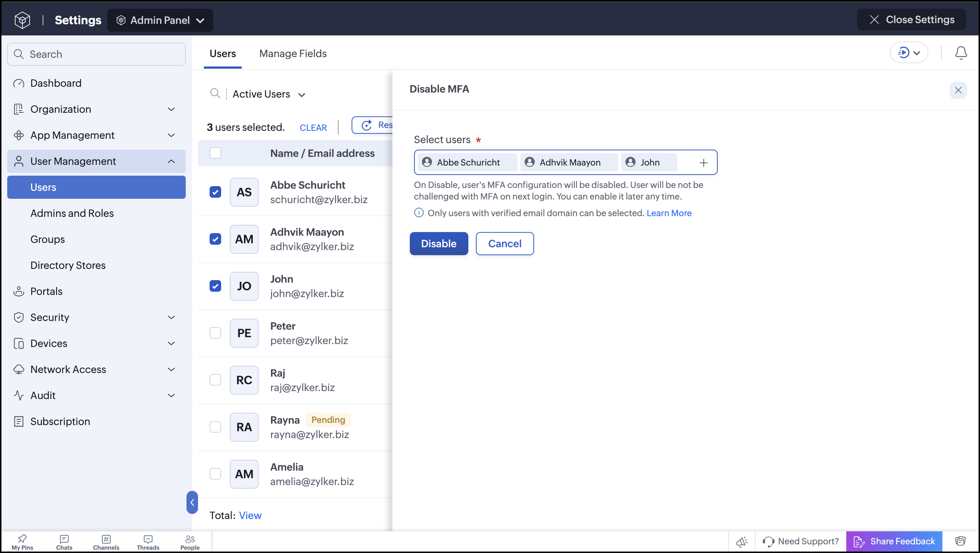The image size is (980, 553).
Task: Click the plus icon to add users
Action: (x=704, y=163)
